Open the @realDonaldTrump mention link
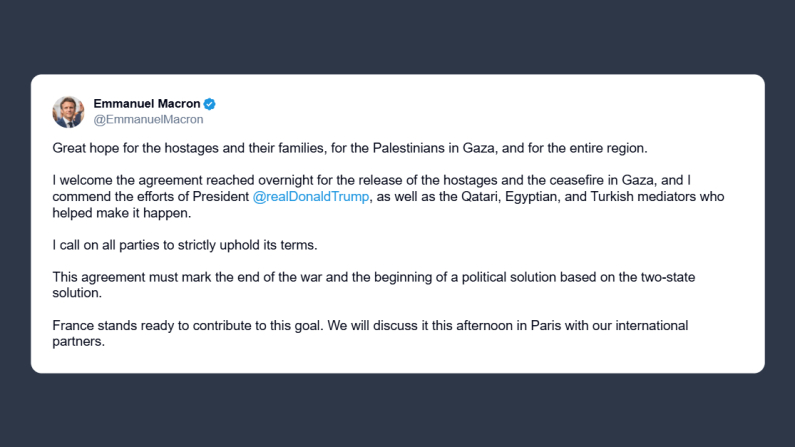Viewport: 795px width, 447px height. tap(311, 197)
